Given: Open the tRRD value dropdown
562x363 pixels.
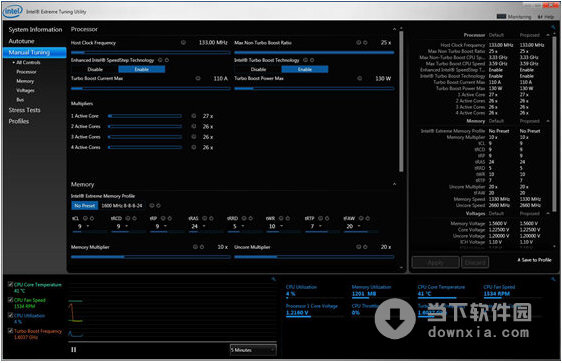Looking at the screenshot, I should pyautogui.click(x=243, y=226).
